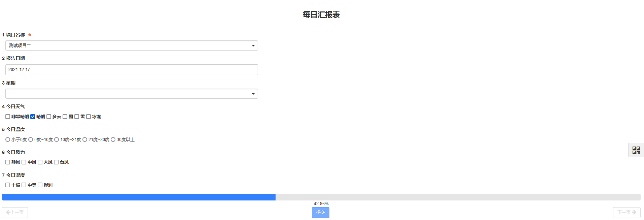Select the 10度~21度 temperature option
Image resolution: width=644 pixels, height=220 pixels.
click(57, 139)
